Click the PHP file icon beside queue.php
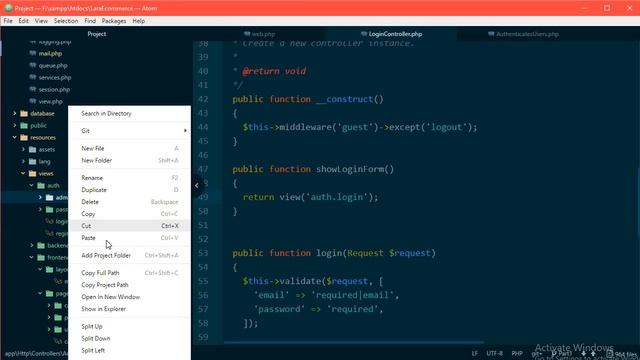Screen dimensions: 640x360 (x=33, y=65)
